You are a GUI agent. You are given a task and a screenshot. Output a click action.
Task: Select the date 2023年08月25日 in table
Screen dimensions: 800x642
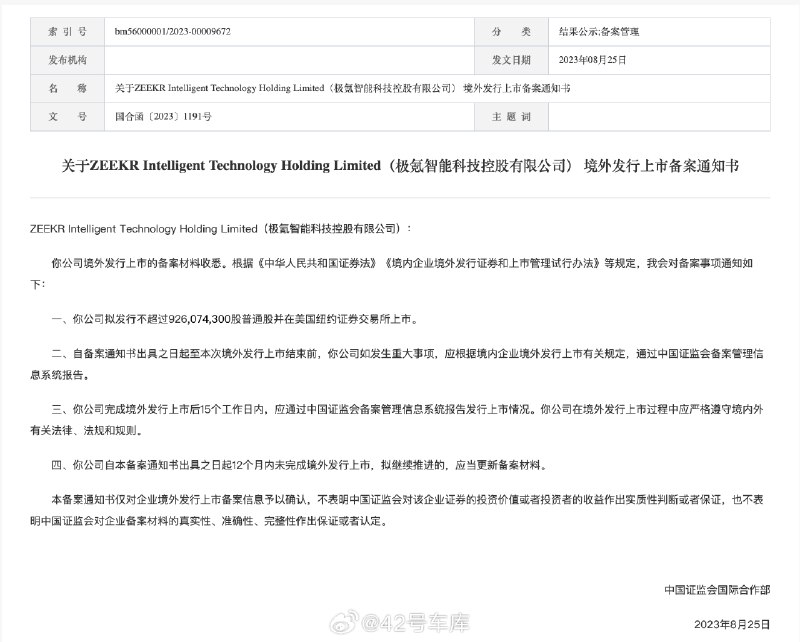[x=592, y=60]
